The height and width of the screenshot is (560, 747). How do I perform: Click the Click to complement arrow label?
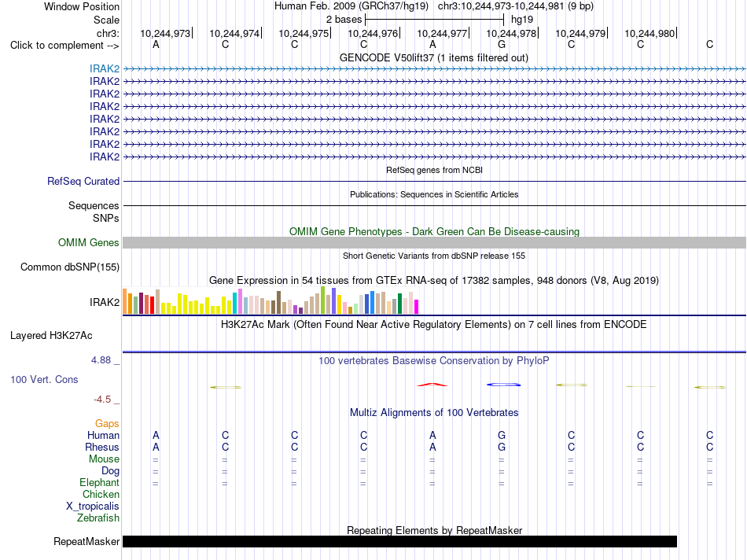pyautogui.click(x=64, y=46)
